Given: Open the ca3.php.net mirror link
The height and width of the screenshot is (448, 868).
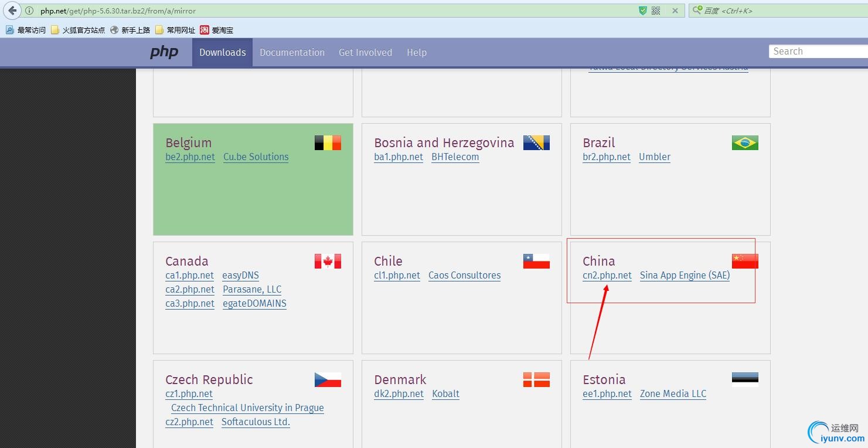Looking at the screenshot, I should [x=190, y=304].
